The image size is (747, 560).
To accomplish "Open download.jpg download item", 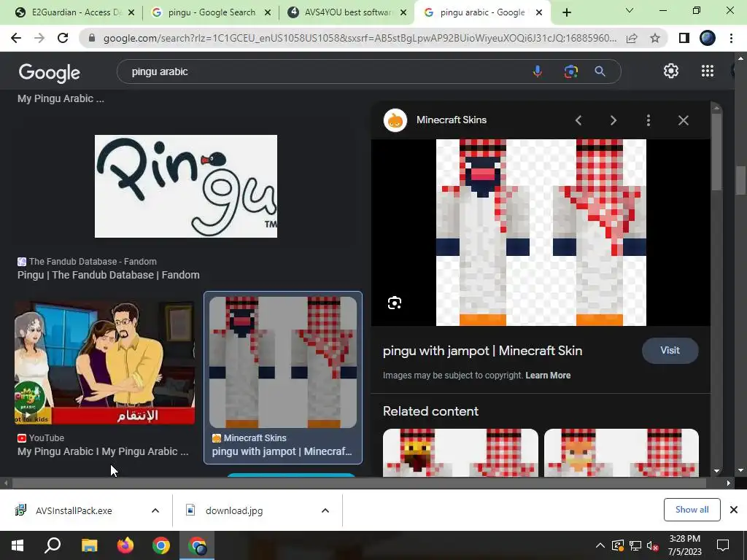I will point(234,510).
